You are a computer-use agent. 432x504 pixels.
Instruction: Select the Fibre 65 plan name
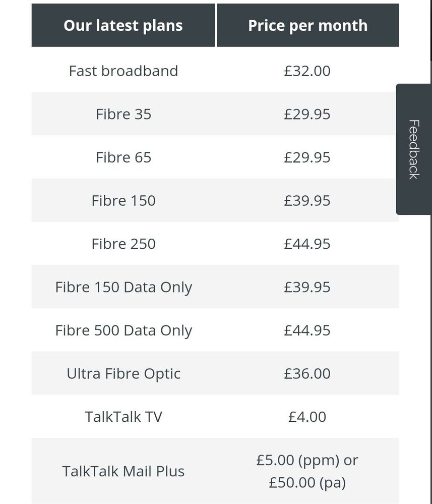(x=124, y=157)
